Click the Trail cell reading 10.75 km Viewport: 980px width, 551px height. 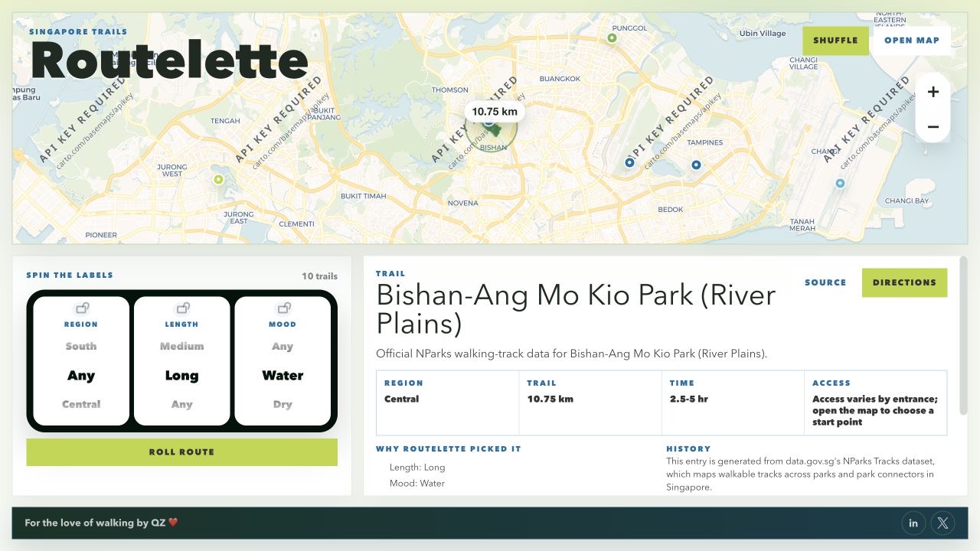tap(590, 403)
